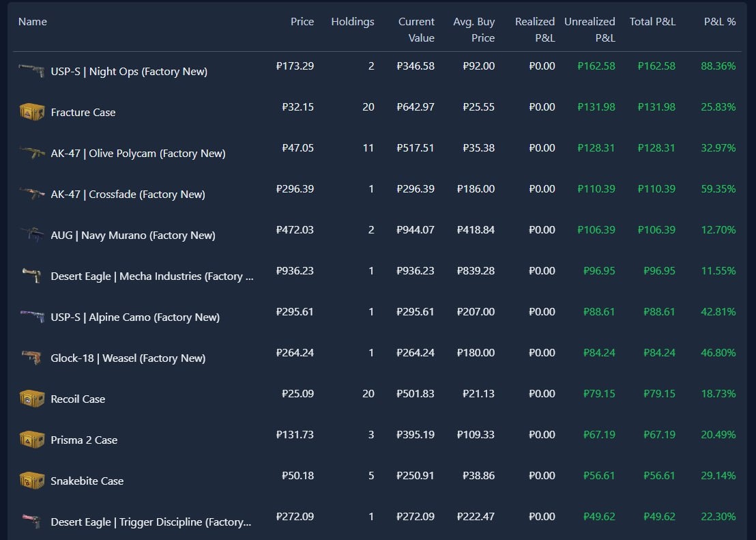
Task: Select realized P&L ₽0.00 in Recoil Case row
Action: point(542,395)
